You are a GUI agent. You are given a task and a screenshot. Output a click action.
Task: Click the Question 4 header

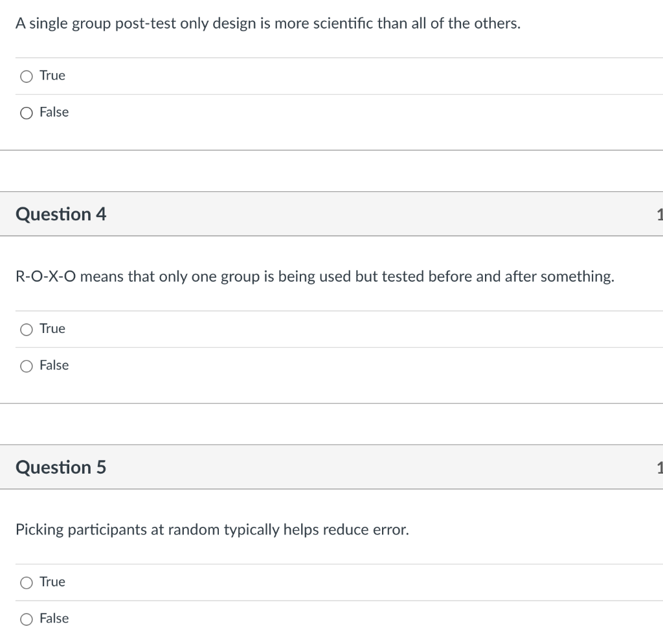tap(62, 214)
